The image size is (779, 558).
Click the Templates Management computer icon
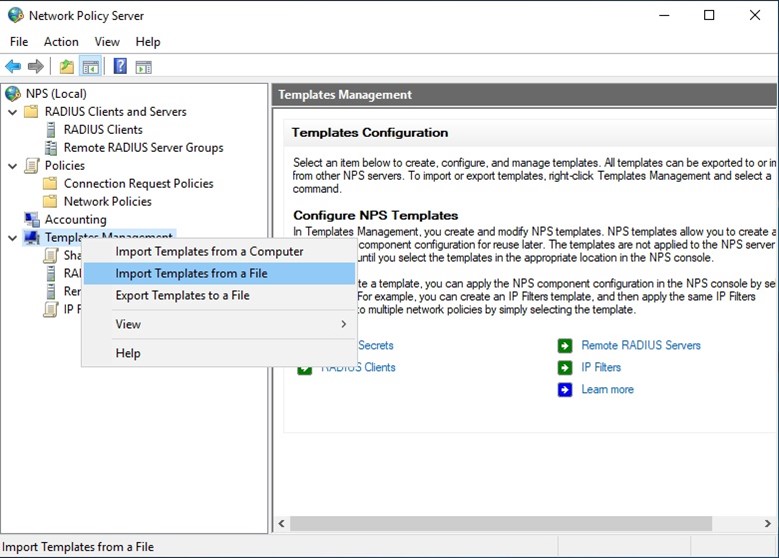point(32,238)
